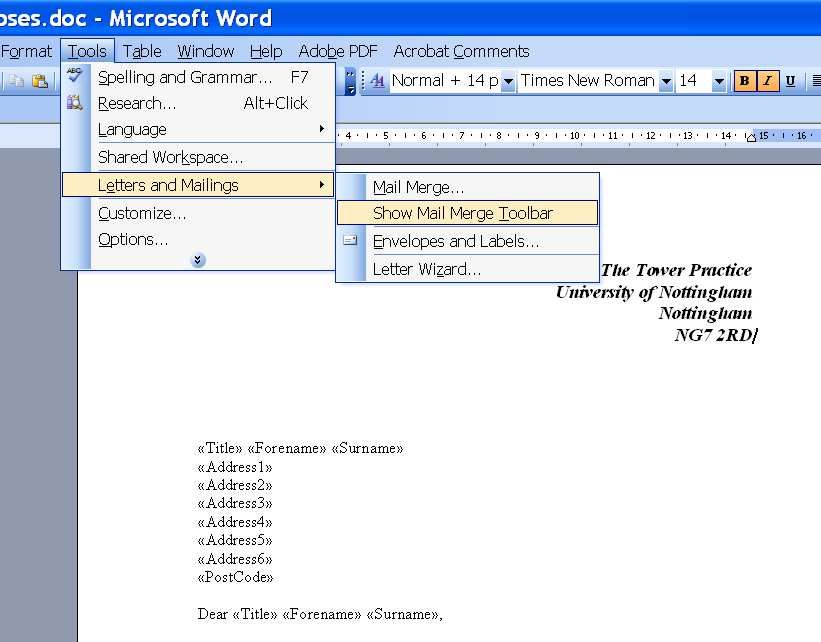Screen dimensions: 821x642
Task: Click the «Address6» merge field
Action: (x=235, y=559)
